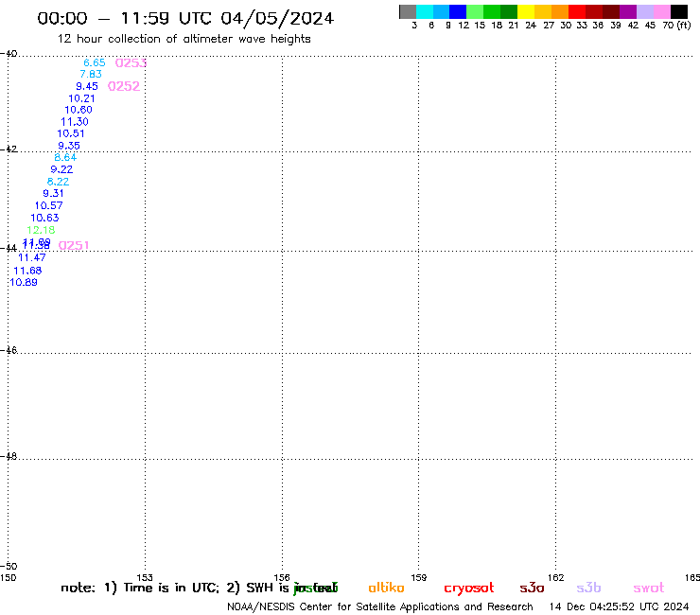Viewport: 700px width, 615px height.
Task: Click the wave height value 6.65
Action: tap(95, 62)
